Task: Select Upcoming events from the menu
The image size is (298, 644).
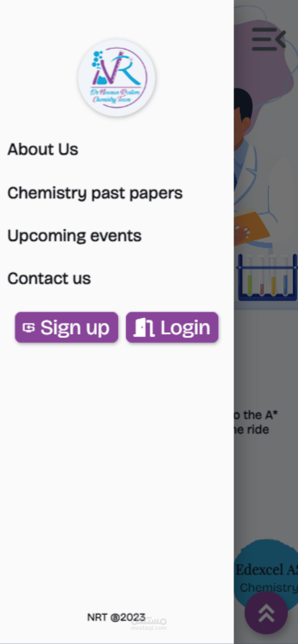Action: click(75, 236)
